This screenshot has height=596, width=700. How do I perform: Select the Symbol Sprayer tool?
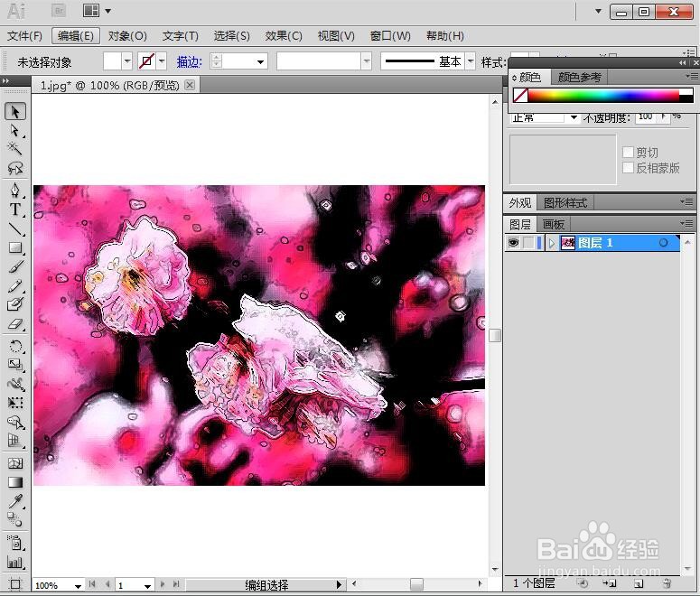(x=15, y=543)
